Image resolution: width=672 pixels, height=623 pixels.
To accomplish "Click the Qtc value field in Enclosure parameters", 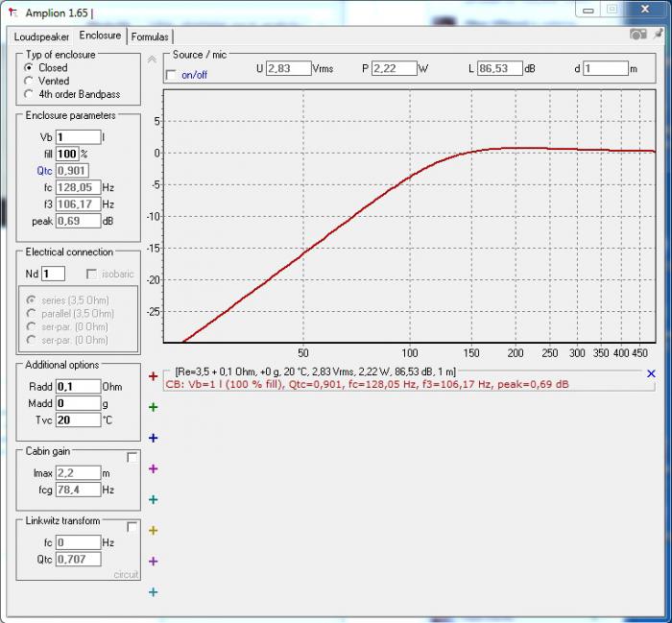I will click(72, 171).
